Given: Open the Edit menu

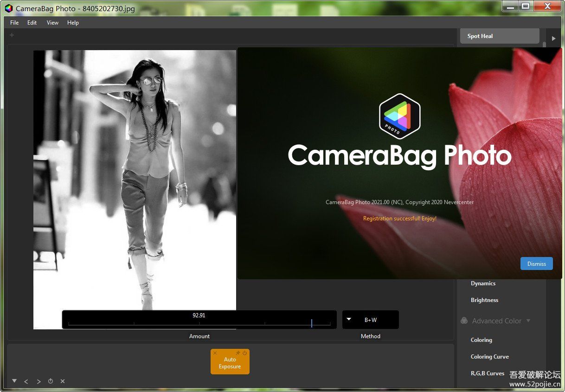Looking at the screenshot, I should tap(32, 22).
